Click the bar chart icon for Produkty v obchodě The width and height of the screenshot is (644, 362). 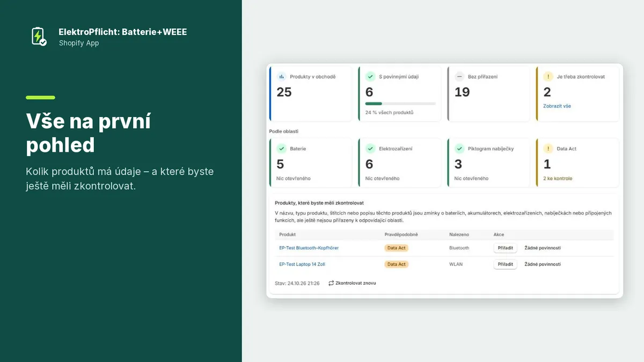point(281,77)
